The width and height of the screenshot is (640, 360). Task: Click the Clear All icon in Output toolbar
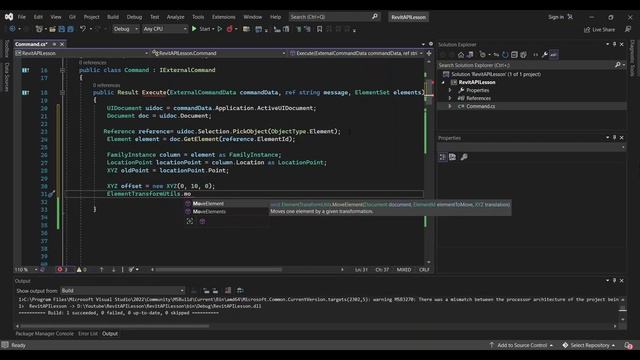(228, 290)
